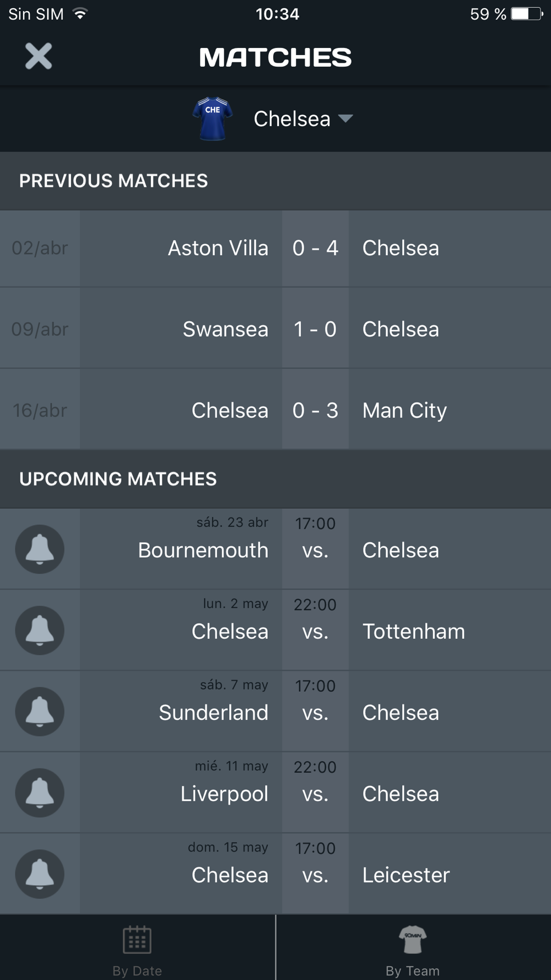Select the Tottenham opponent name
The image size is (551, 980).
(414, 632)
